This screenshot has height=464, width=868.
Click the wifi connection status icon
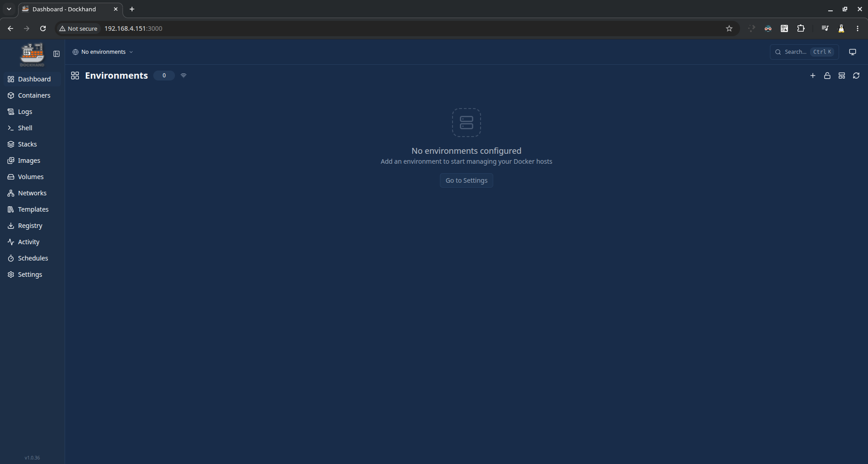(184, 76)
